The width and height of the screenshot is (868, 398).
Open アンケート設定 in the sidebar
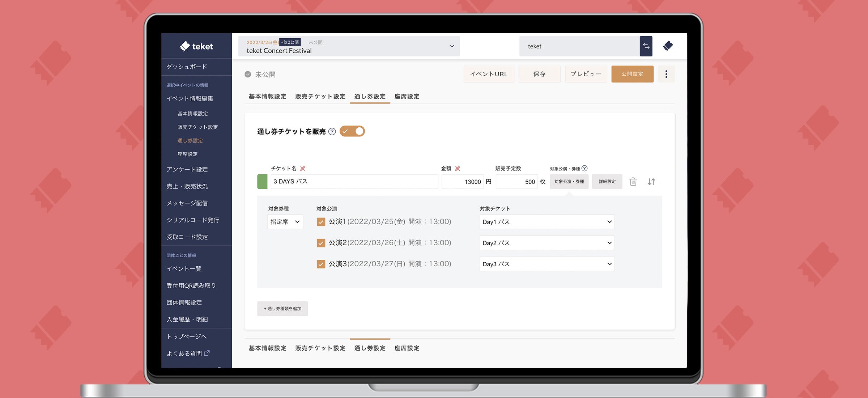(187, 169)
